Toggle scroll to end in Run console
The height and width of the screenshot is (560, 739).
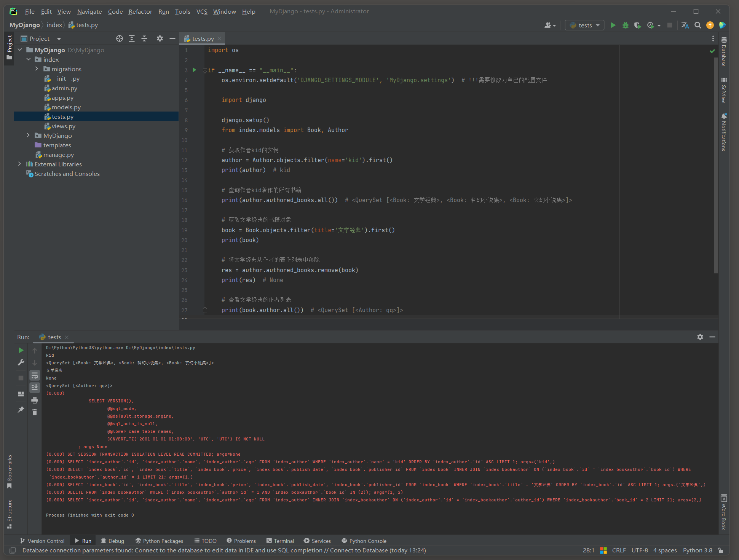tap(35, 388)
